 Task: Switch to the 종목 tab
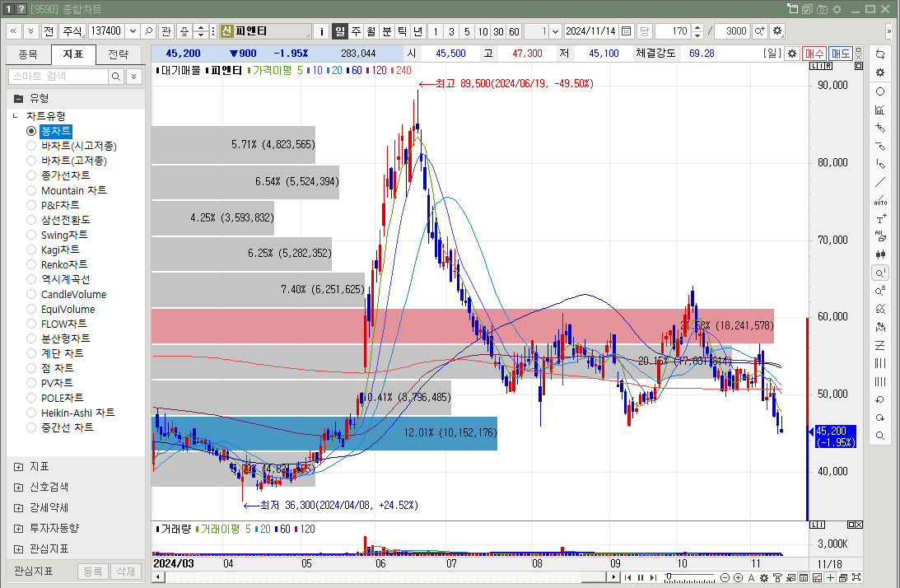27,54
